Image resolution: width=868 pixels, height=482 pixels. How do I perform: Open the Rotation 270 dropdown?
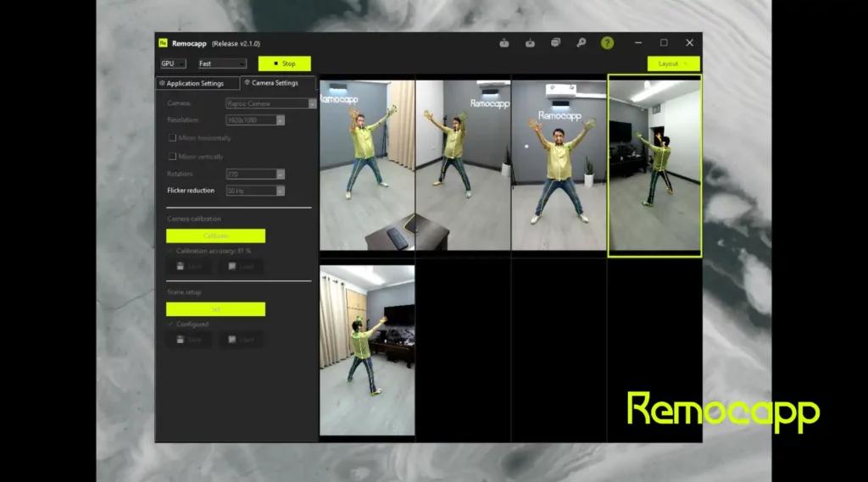[x=255, y=175]
